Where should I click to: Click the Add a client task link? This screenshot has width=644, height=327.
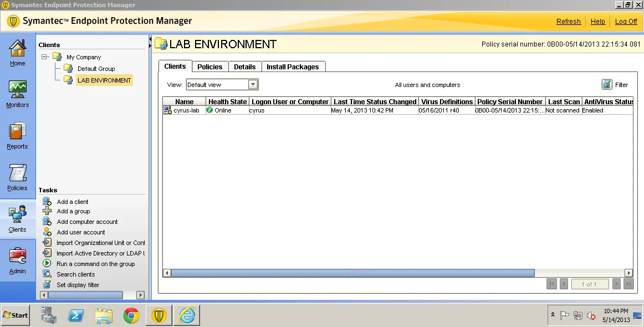[x=72, y=202]
